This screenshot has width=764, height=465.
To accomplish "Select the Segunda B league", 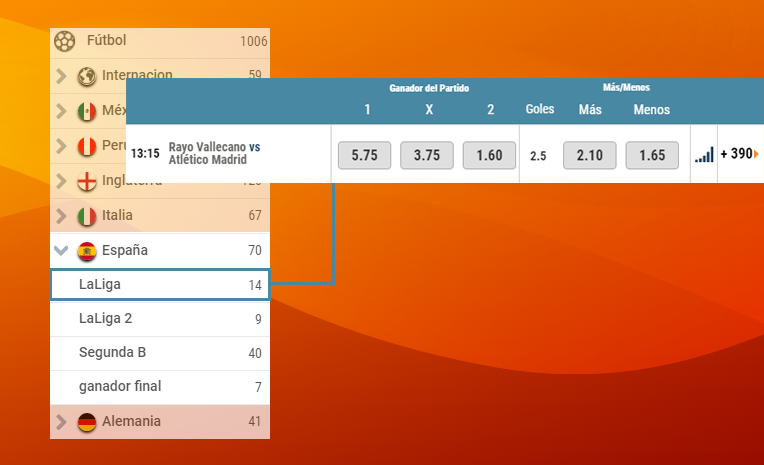I will click(x=160, y=353).
